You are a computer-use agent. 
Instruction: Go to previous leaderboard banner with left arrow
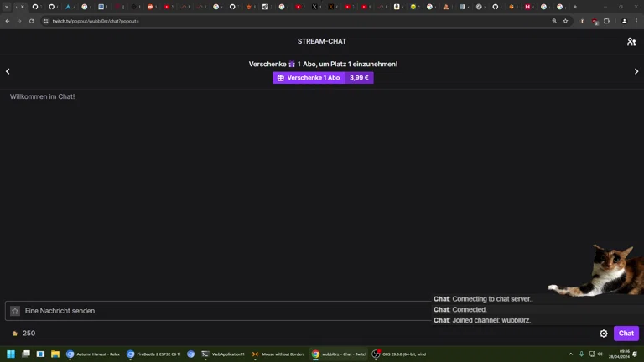[x=8, y=71]
